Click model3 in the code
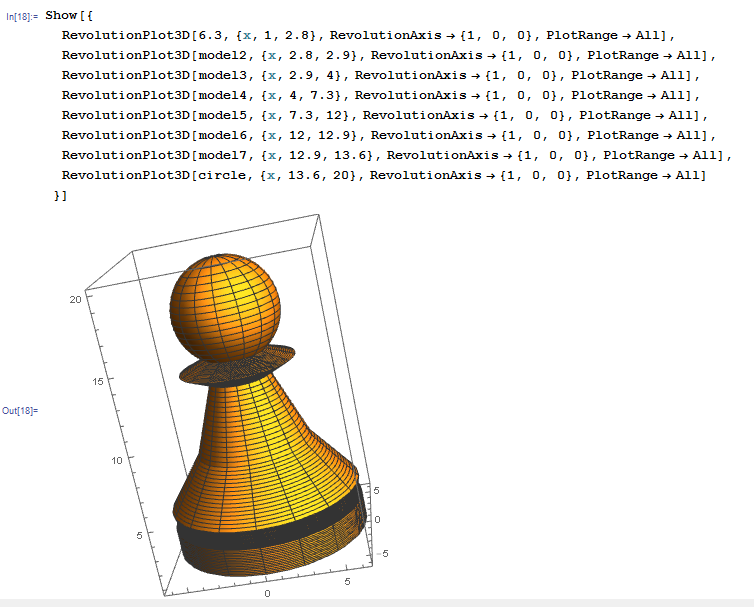Screen dimensions: 754x607 pyautogui.click(x=222, y=76)
